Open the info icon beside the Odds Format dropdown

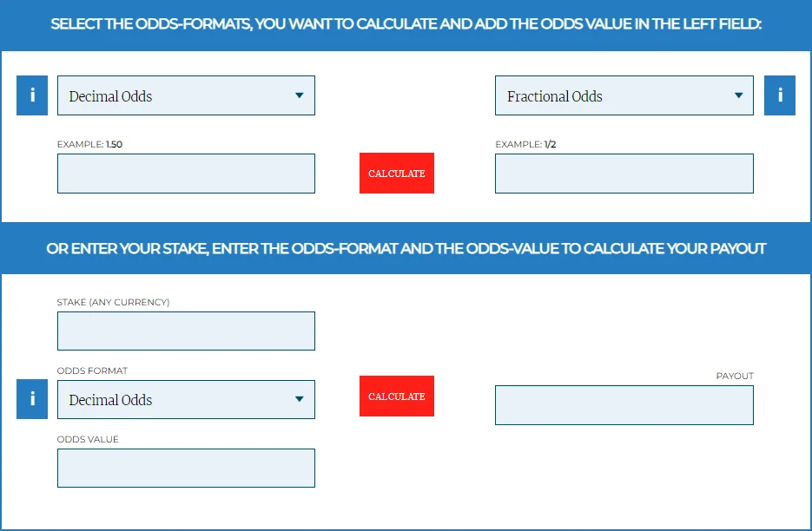point(32,399)
